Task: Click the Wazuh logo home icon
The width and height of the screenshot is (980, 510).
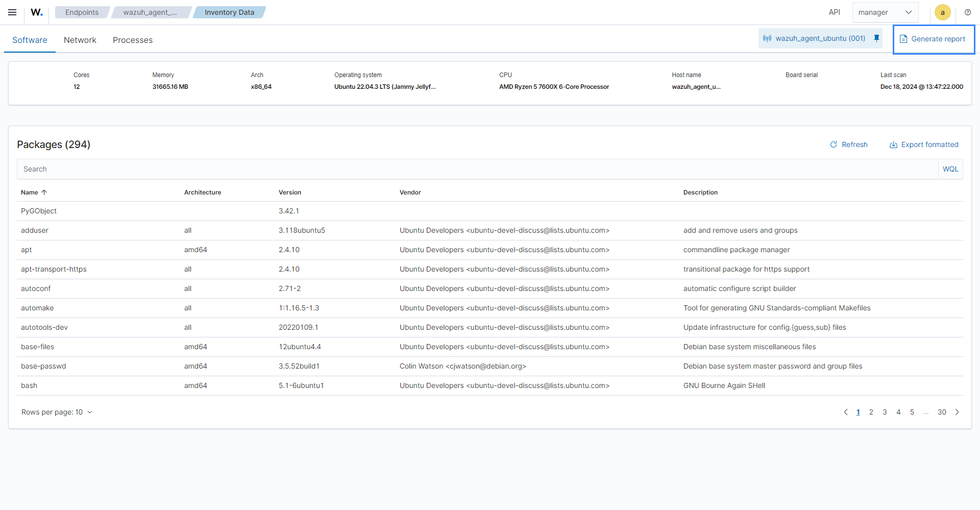Action: [x=37, y=12]
